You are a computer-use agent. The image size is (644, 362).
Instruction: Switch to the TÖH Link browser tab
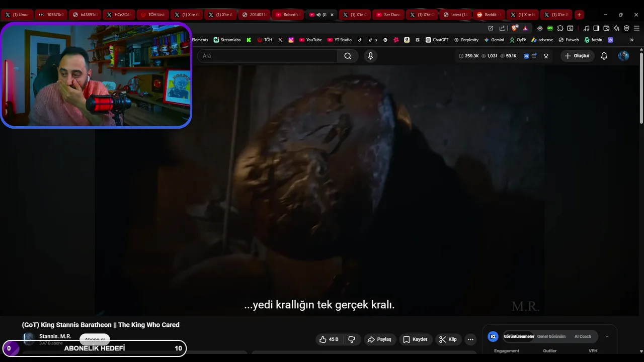(x=152, y=15)
